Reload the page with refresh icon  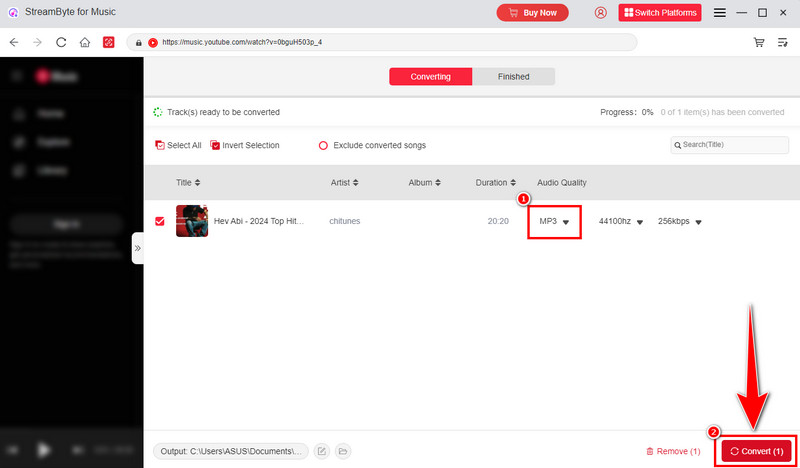click(x=61, y=42)
